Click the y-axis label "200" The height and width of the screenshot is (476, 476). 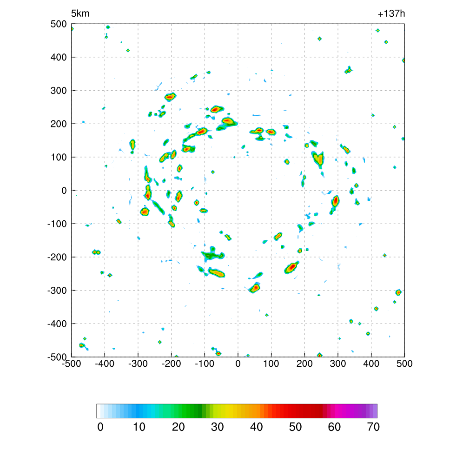59,124
